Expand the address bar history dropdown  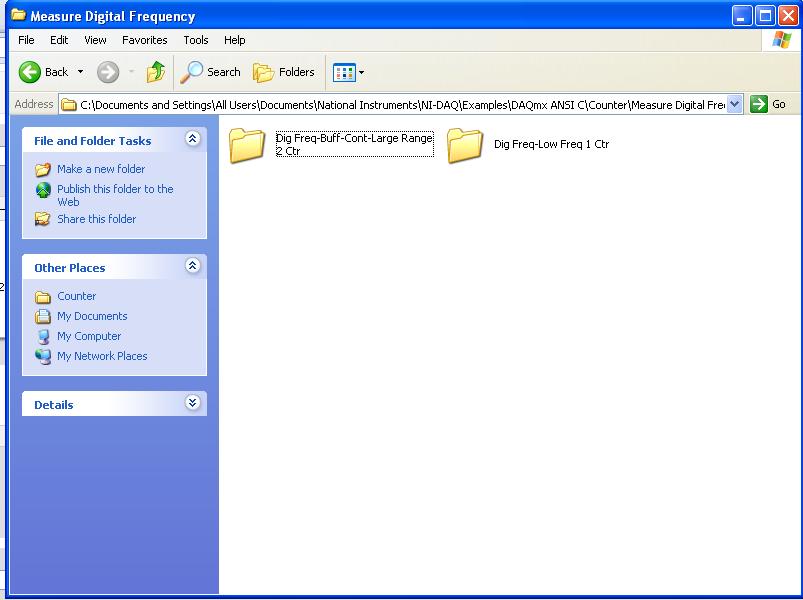735,104
